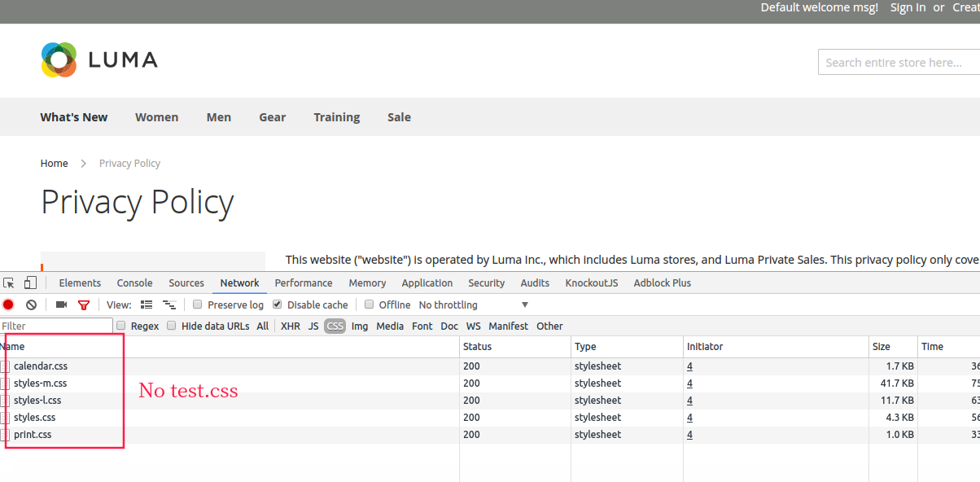Click the capture screenshots camera icon
Viewport: 980px width, 482px height.
(x=61, y=305)
